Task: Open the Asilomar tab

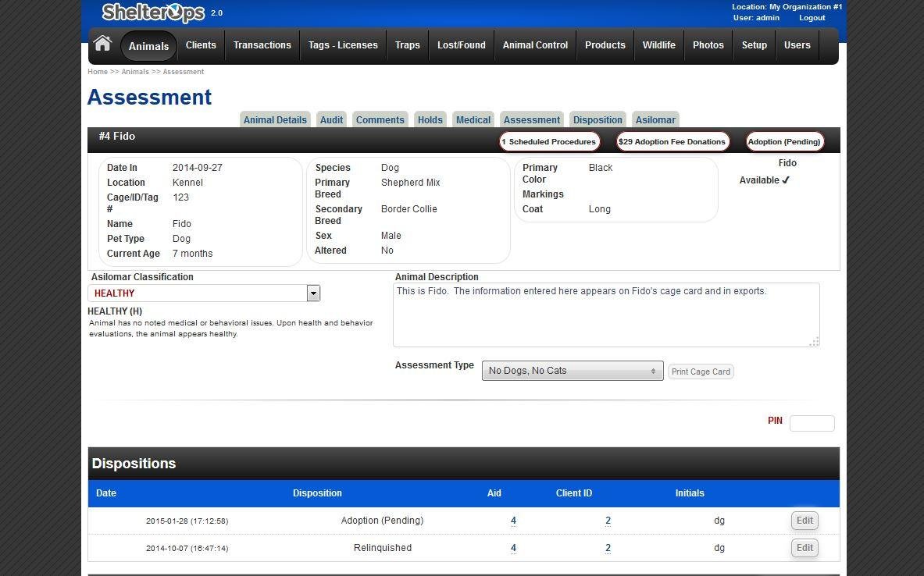Action: [x=655, y=119]
